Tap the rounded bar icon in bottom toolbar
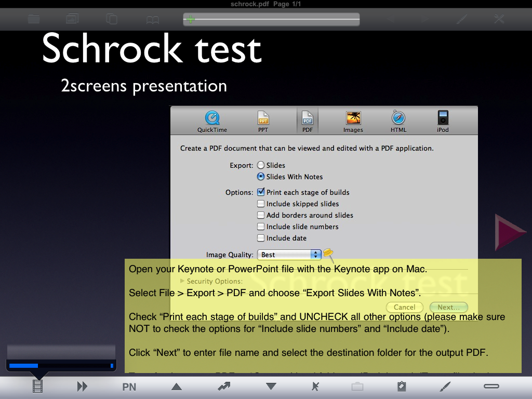Image resolution: width=532 pixels, height=399 pixels. click(x=491, y=386)
